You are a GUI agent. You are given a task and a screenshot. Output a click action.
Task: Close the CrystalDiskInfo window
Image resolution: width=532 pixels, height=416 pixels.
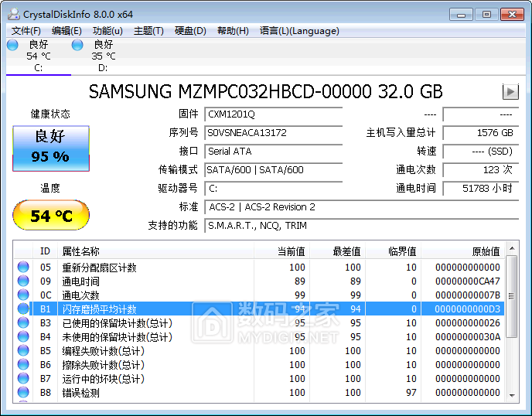point(512,15)
